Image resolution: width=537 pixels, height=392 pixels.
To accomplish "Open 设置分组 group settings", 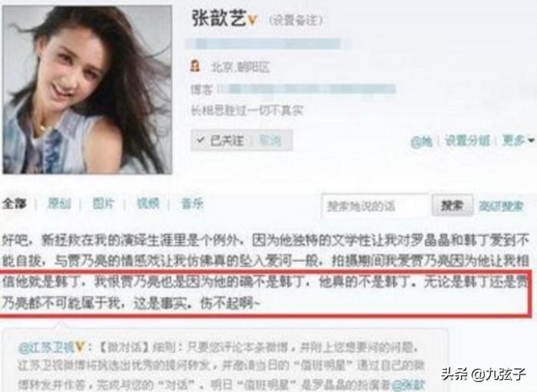I will pyautogui.click(x=467, y=140).
